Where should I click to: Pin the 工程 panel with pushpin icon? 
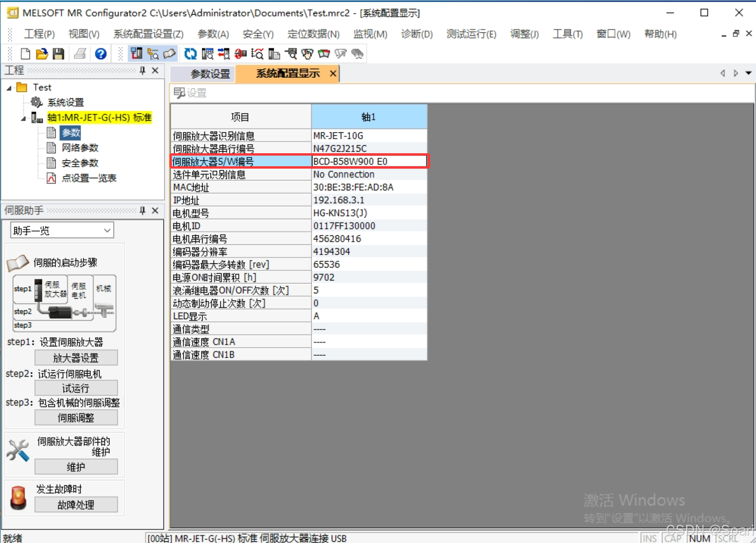143,70
